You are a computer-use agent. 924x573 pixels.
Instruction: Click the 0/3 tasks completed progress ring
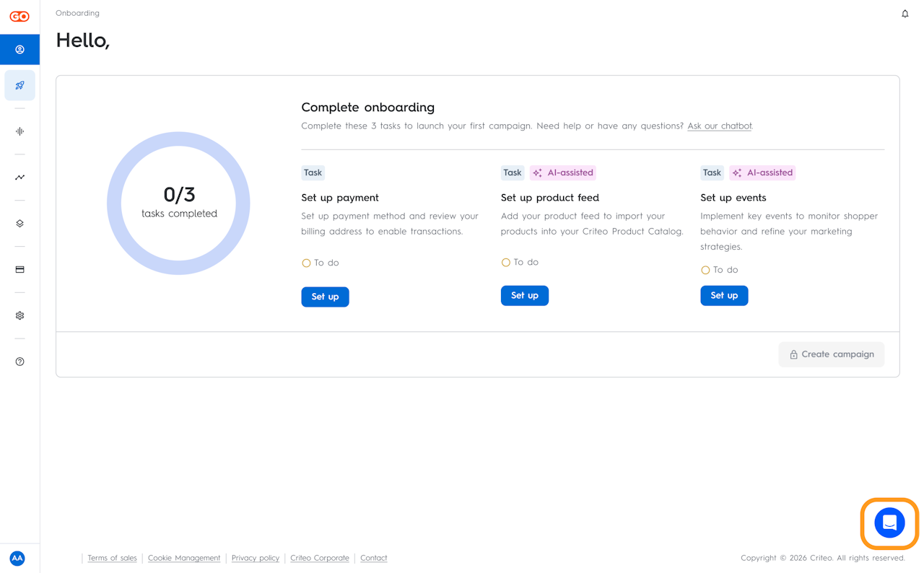click(x=178, y=203)
